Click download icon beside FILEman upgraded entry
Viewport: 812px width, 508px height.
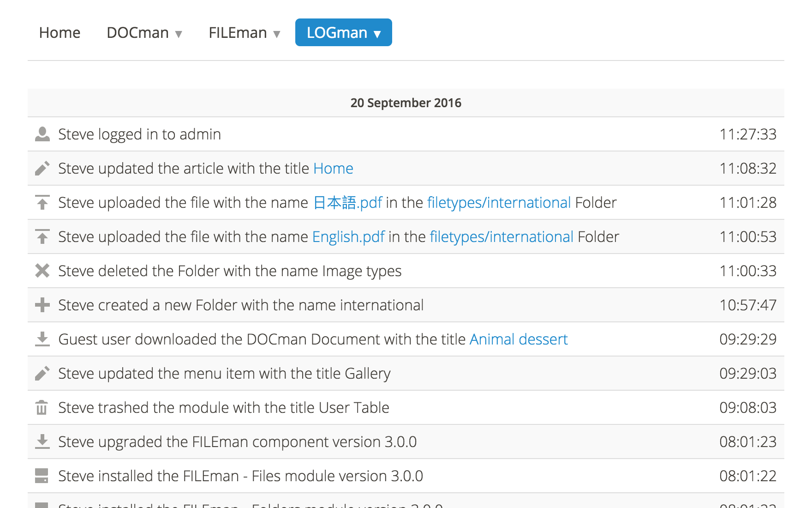pyautogui.click(x=42, y=442)
